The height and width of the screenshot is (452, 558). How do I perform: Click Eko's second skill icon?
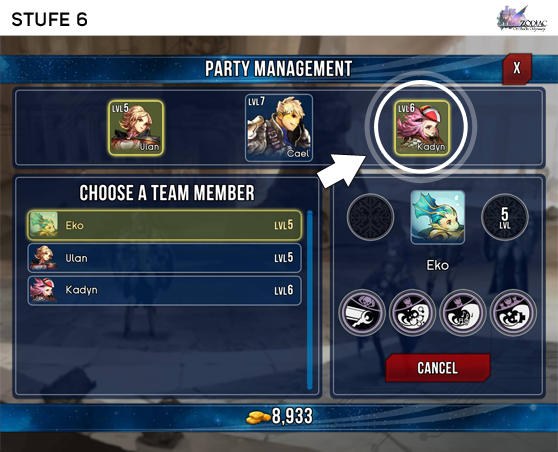point(412,313)
